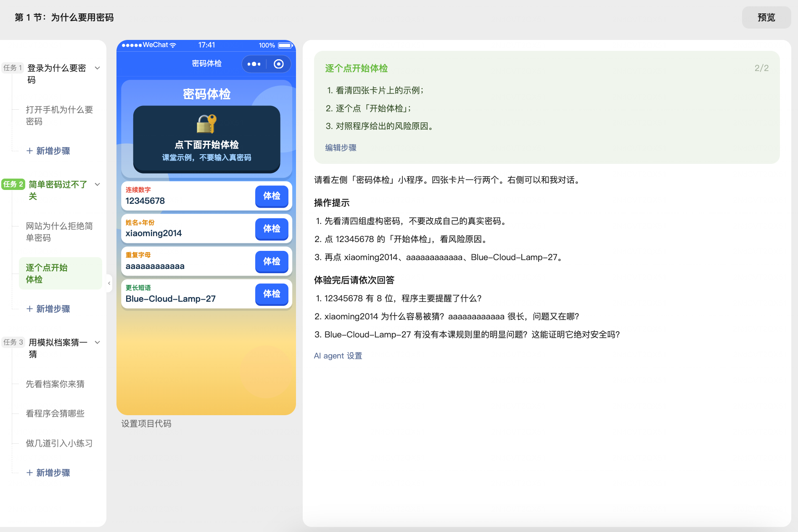The width and height of the screenshot is (798, 532).
Task: Open AI agent 设置 link
Action: tap(338, 356)
